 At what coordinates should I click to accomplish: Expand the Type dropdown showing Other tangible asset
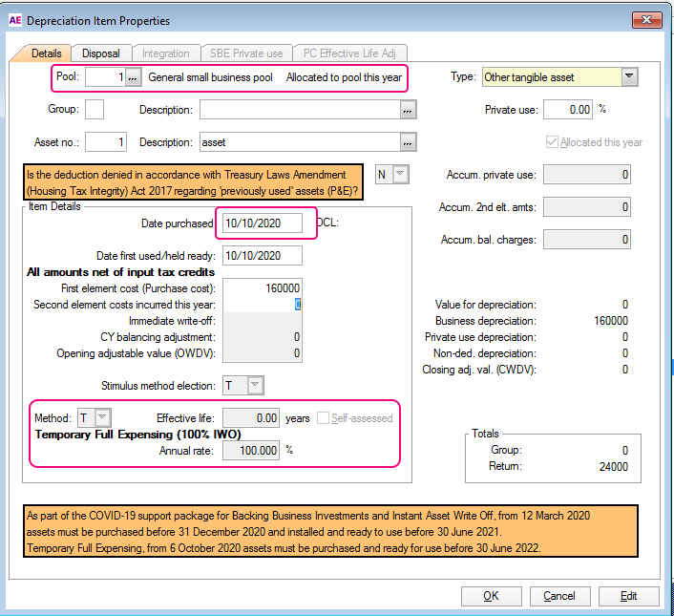click(x=628, y=77)
